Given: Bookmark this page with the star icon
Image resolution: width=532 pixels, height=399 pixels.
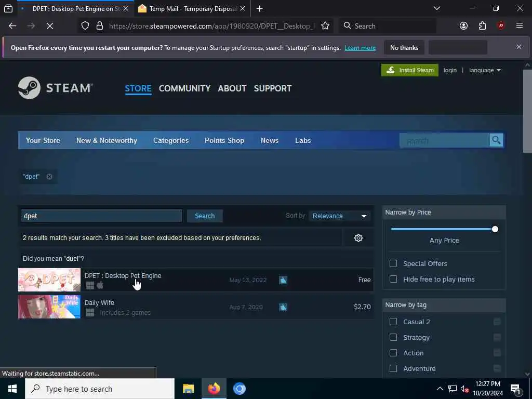Looking at the screenshot, I should 325,26.
